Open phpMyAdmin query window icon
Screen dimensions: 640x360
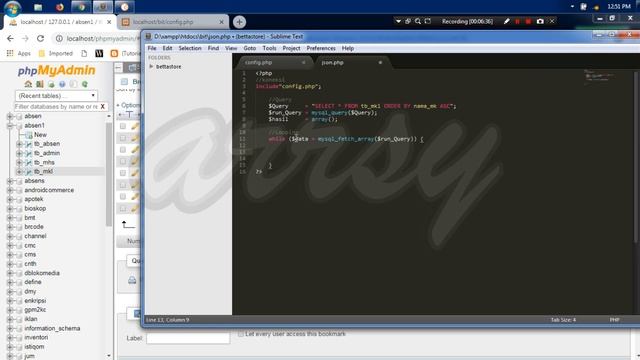point(51,84)
